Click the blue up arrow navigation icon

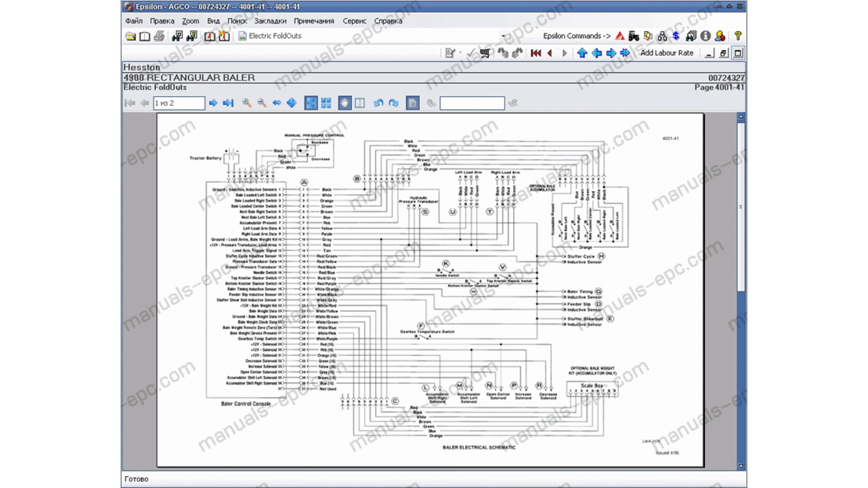(582, 53)
